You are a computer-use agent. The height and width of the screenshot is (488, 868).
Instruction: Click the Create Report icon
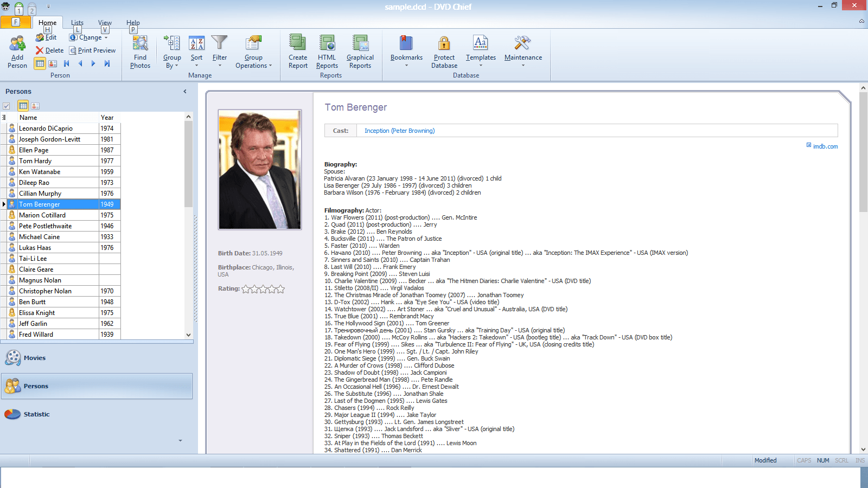pos(298,43)
